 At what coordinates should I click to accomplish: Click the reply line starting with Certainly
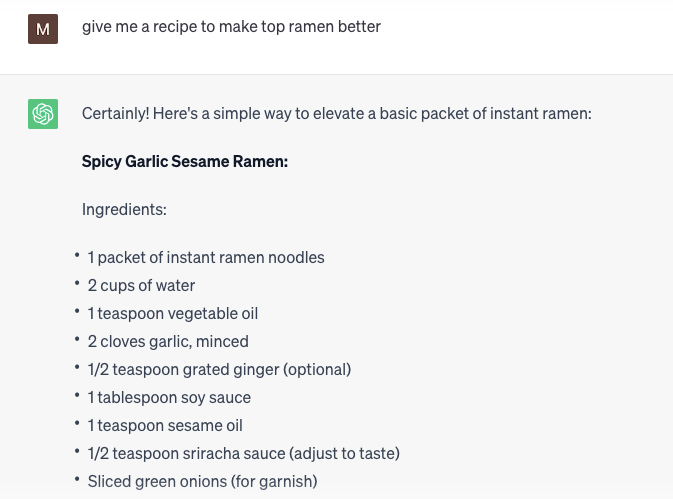click(x=337, y=113)
